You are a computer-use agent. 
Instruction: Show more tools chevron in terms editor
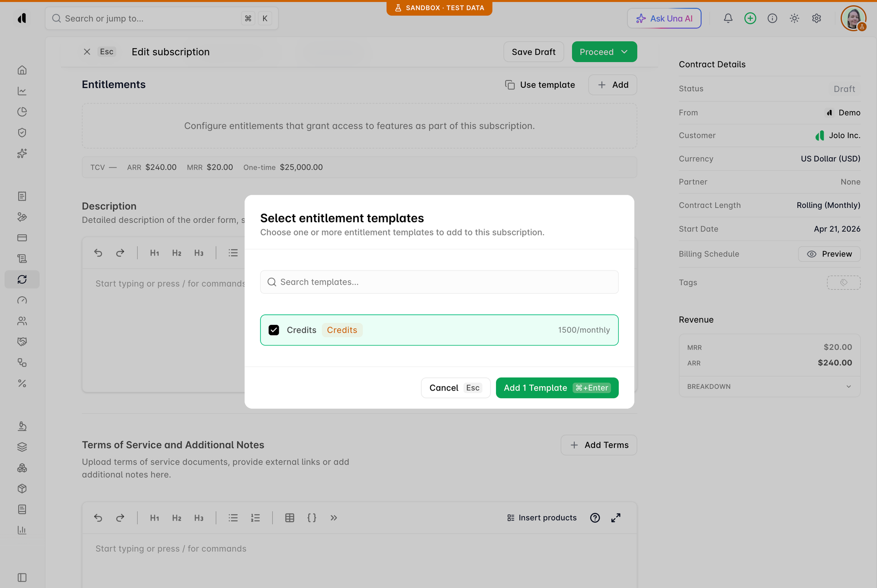(334, 518)
